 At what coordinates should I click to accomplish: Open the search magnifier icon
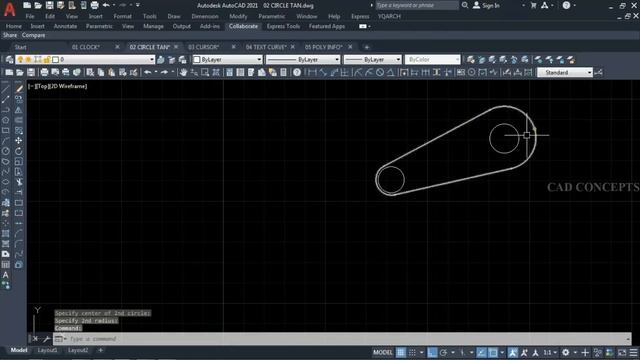(465, 5)
